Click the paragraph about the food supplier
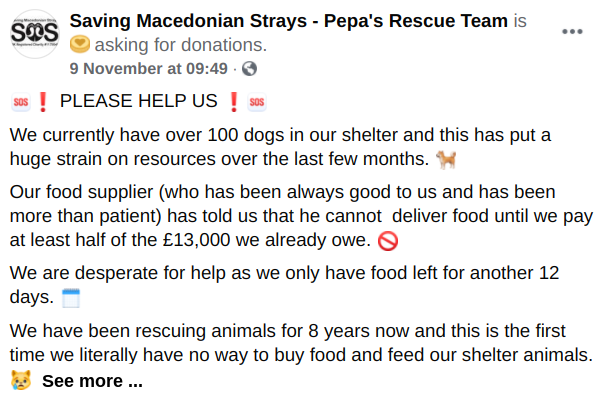 pyautogui.click(x=301, y=216)
